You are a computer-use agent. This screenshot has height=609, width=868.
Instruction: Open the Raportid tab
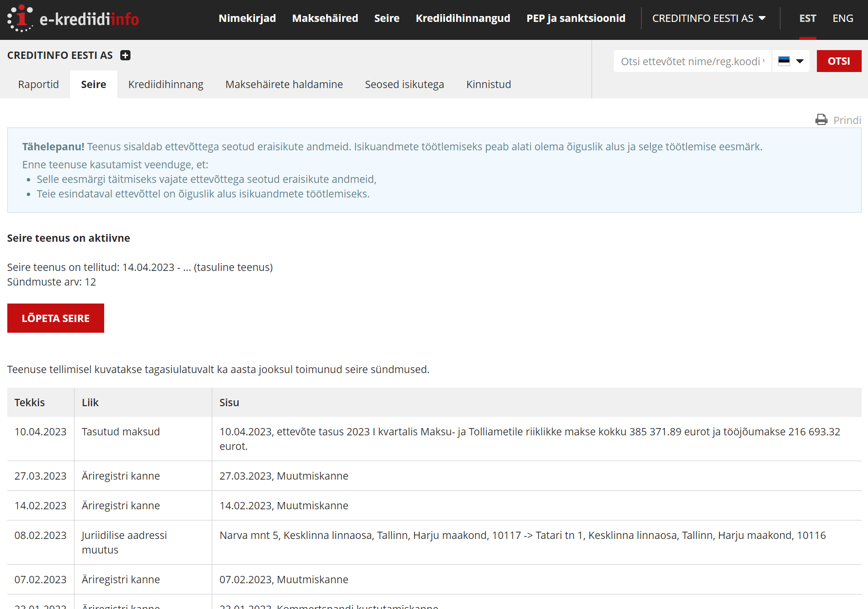[x=38, y=85]
